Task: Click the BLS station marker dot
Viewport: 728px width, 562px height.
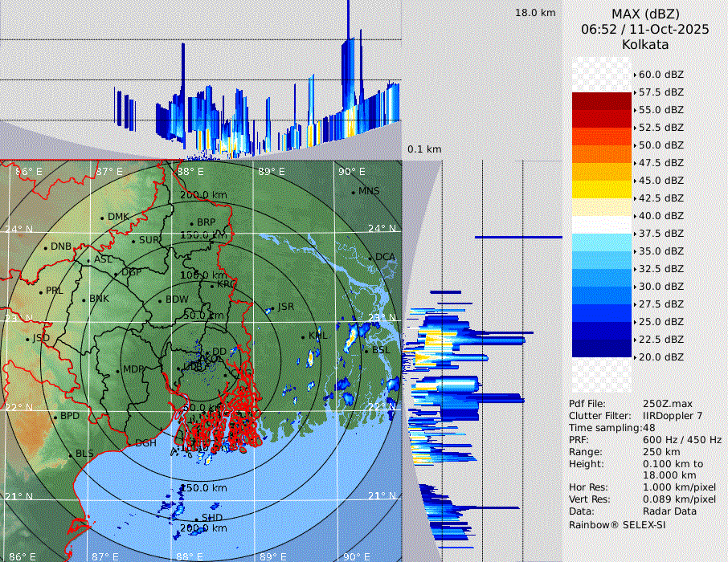Action: 71,455
